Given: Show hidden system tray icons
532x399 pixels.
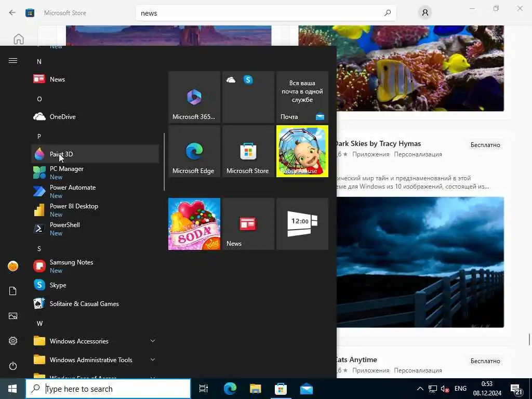Looking at the screenshot, I should (x=420, y=389).
